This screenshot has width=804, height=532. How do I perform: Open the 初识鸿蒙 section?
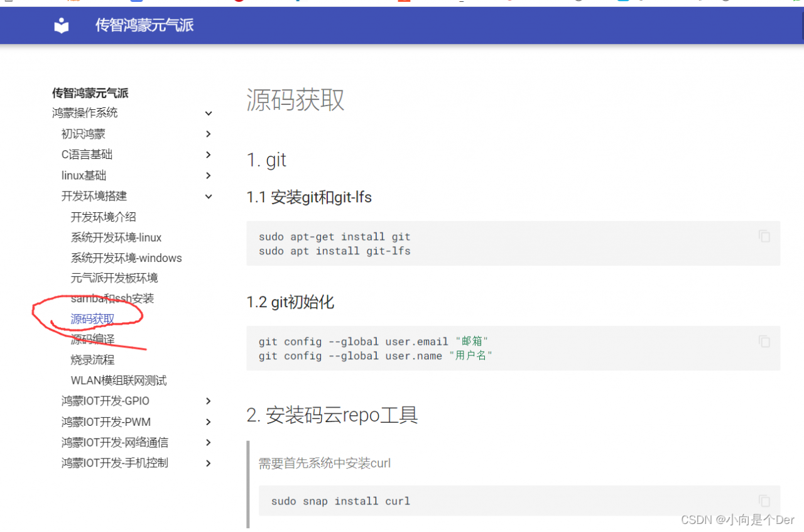tap(84, 134)
